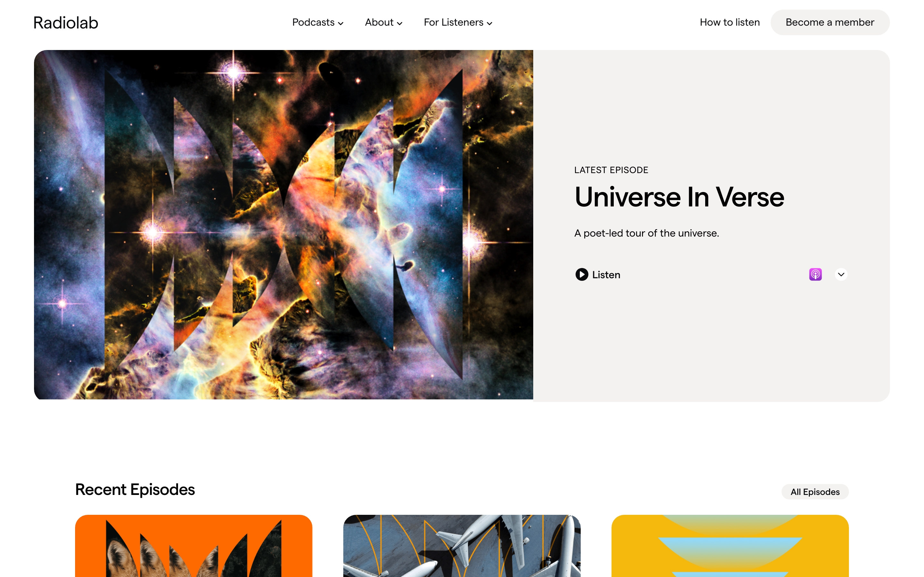The image size is (924, 577).
Task: Open the For Listeners menu
Action: coord(458,22)
